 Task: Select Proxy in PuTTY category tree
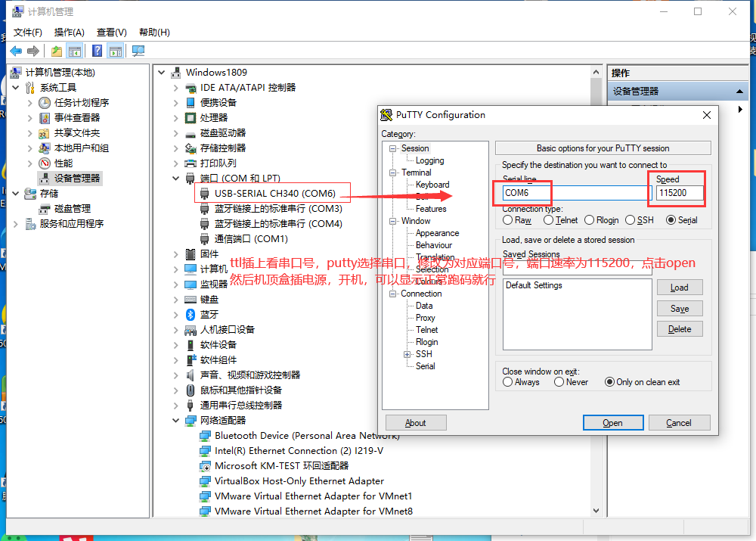click(425, 318)
